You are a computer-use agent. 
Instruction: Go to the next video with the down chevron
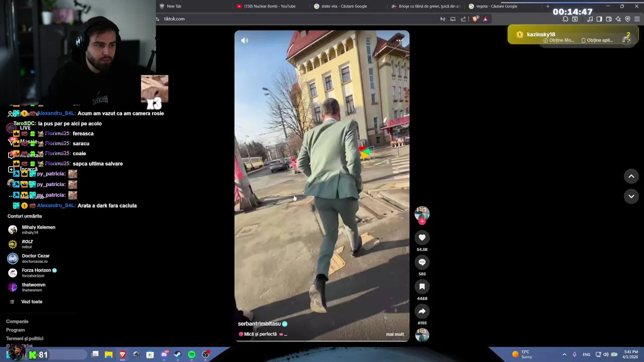click(x=631, y=196)
